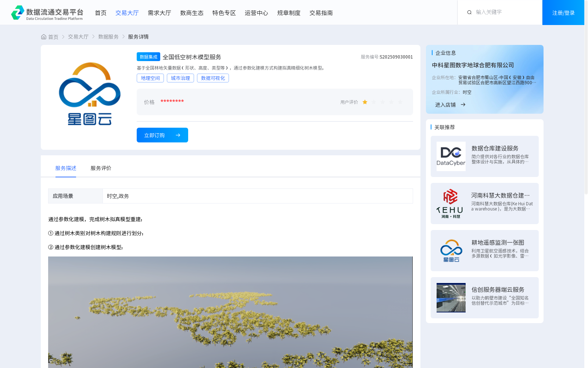
Task: Go to 数据服务 via breadcrumb
Action: click(108, 37)
